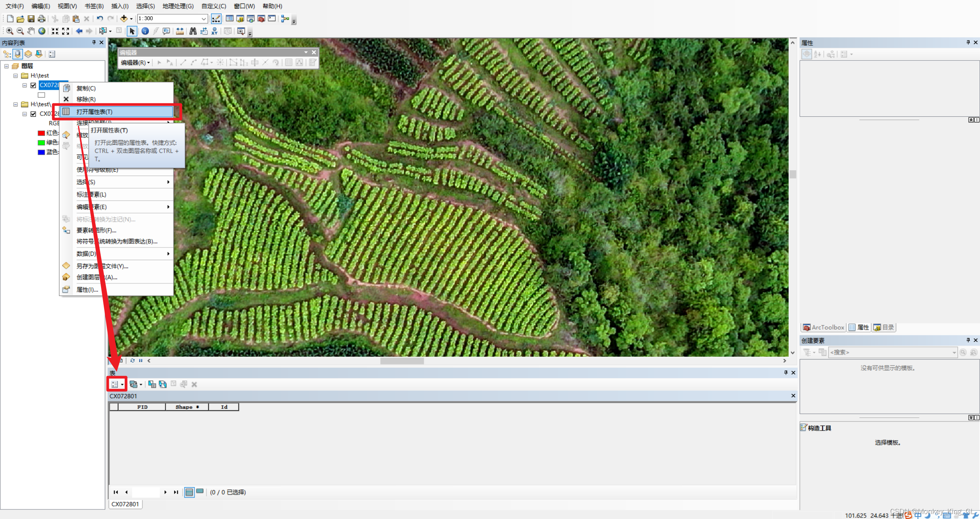The width and height of the screenshot is (980, 519).
Task: Switch to the ArcToolbox panel tab
Action: click(x=823, y=327)
